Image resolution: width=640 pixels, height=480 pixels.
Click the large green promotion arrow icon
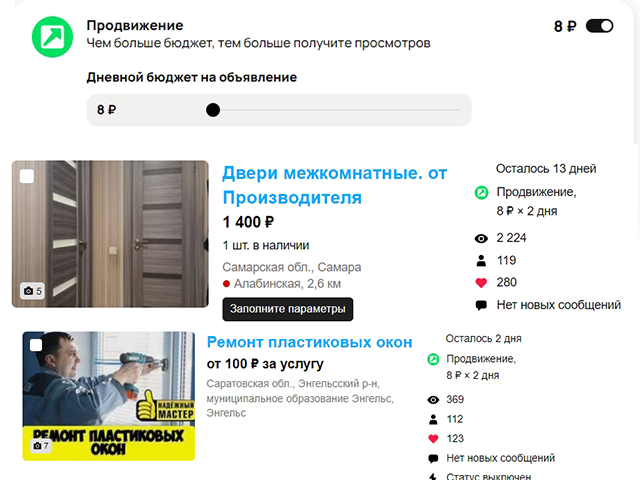(52, 37)
